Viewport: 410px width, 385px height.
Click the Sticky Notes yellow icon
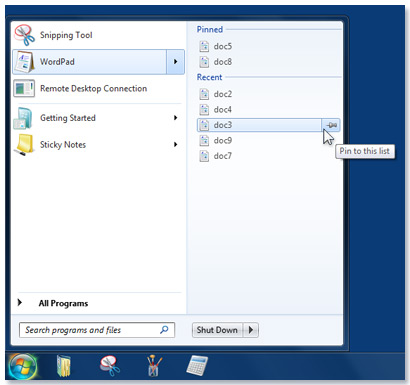[24, 145]
